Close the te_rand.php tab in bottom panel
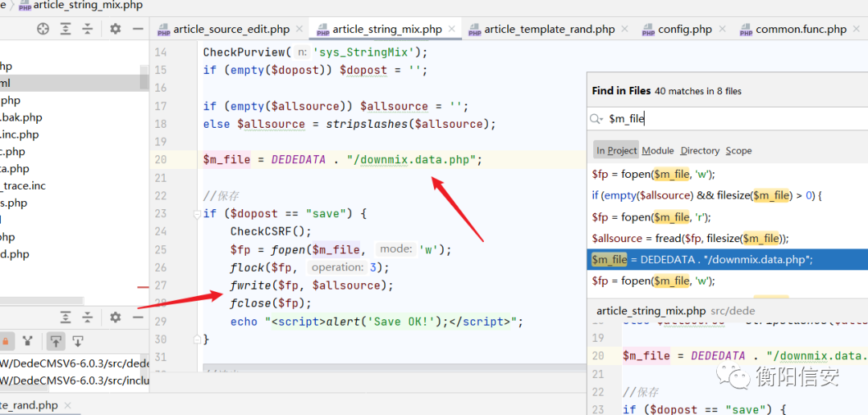The image size is (868, 415). [68, 405]
